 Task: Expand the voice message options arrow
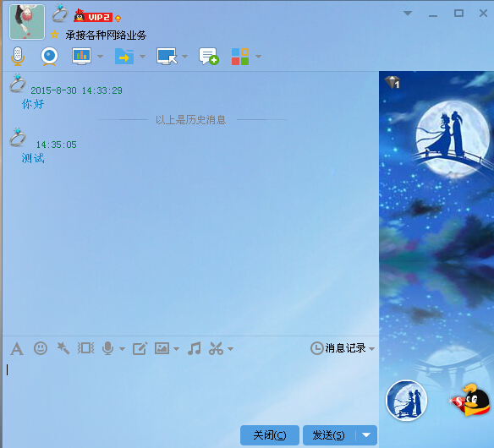(123, 349)
